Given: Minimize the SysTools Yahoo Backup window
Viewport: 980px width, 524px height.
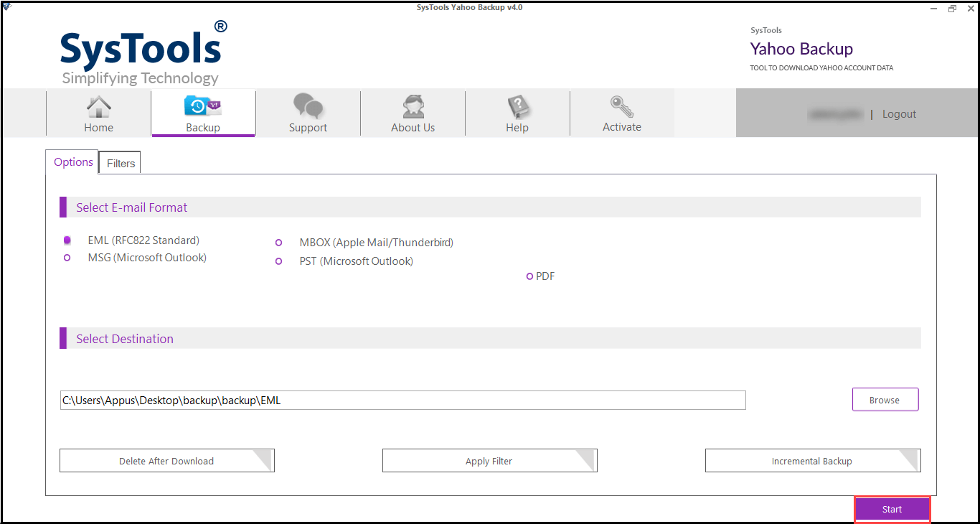Looking at the screenshot, I should click(x=933, y=8).
